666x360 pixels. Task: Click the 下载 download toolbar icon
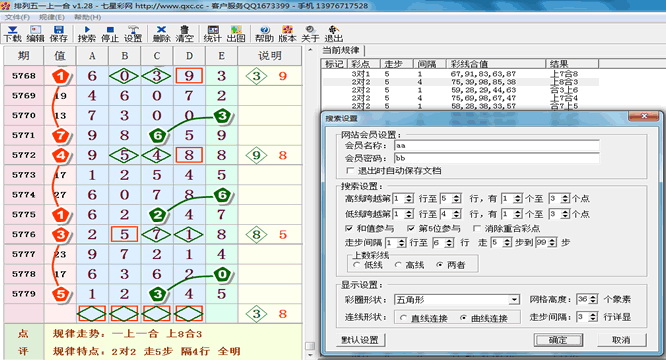point(12,34)
